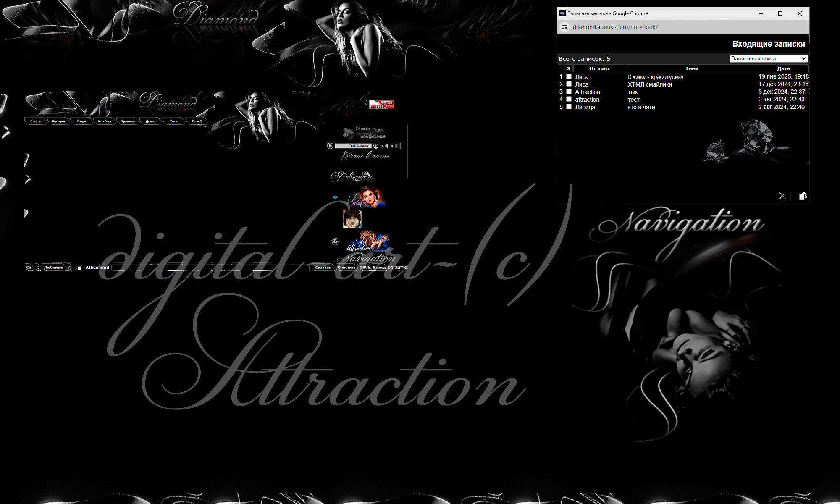Click the Сказать send button
The width and height of the screenshot is (840, 504).
(x=323, y=268)
